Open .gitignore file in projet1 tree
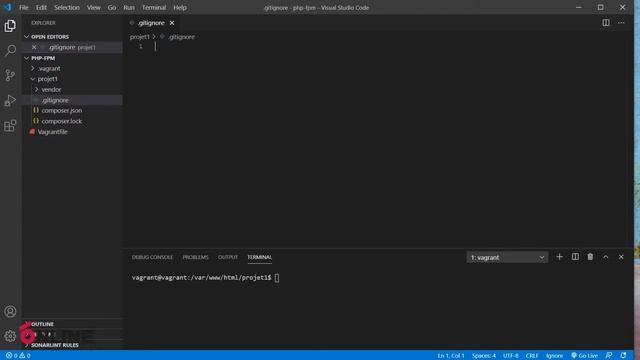Image resolution: width=640 pixels, height=360 pixels. (x=55, y=100)
